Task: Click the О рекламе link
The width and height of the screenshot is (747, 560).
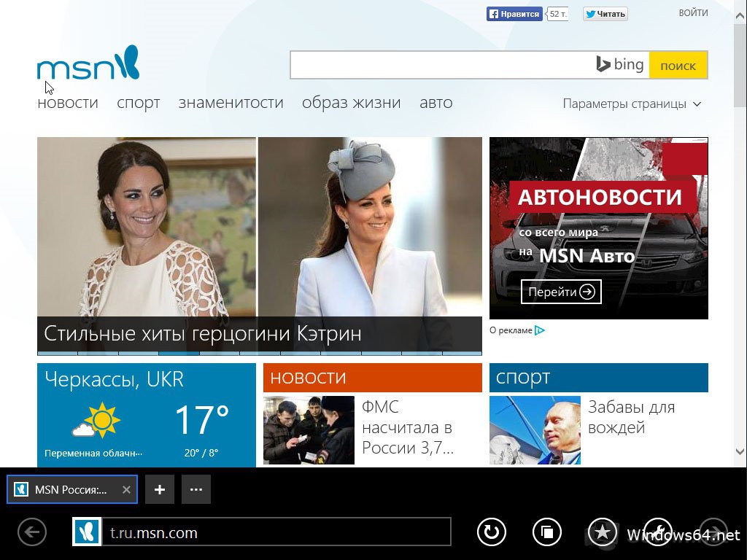Action: click(511, 330)
